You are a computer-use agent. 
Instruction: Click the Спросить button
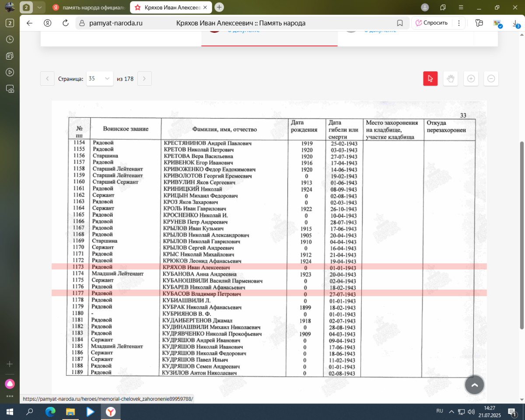(431, 23)
